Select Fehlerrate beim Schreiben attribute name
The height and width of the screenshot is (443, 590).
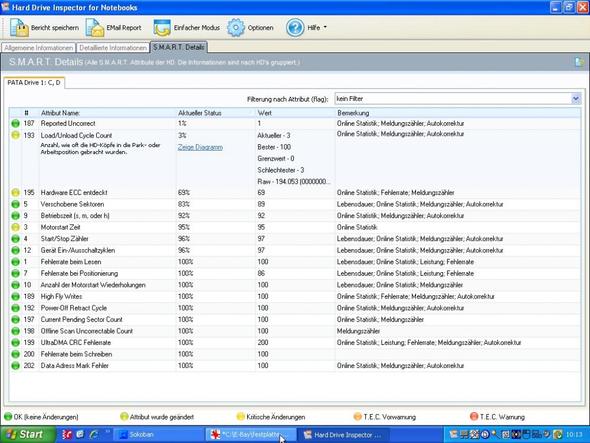click(76, 354)
